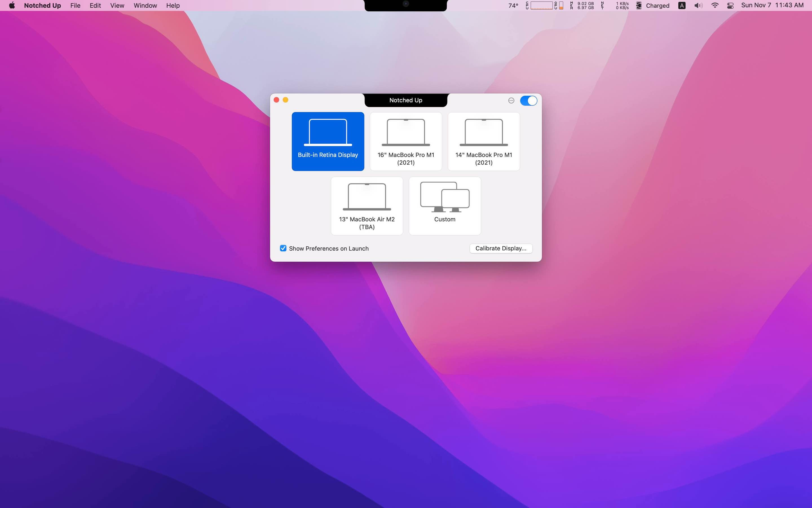Open the Wi-Fi menu bar icon
This screenshot has width=812, height=508.
coord(715,5)
